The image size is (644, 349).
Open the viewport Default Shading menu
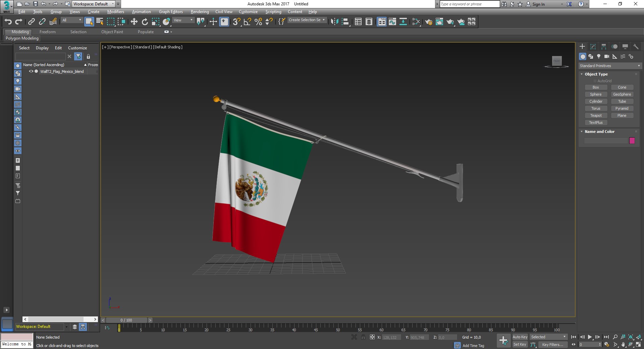click(x=168, y=47)
